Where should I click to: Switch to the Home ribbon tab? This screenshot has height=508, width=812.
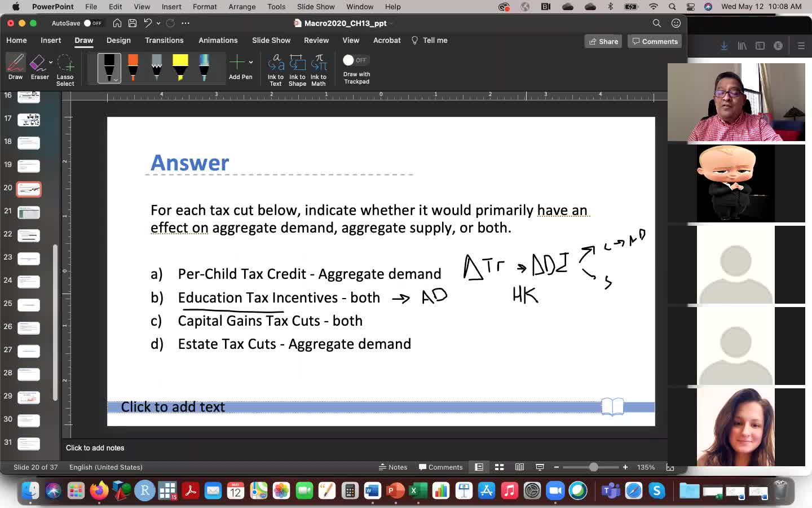tap(16, 41)
